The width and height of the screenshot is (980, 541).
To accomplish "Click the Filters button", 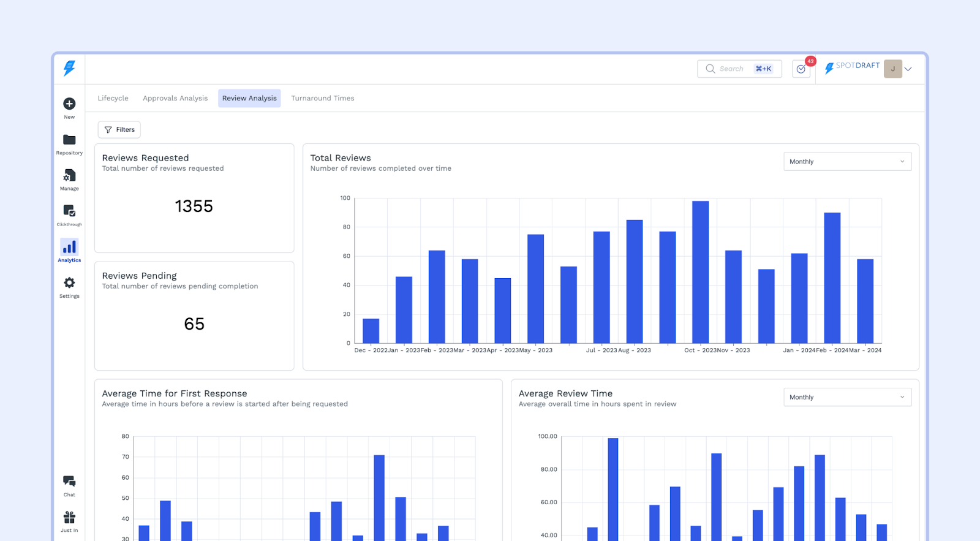I will click(x=119, y=130).
